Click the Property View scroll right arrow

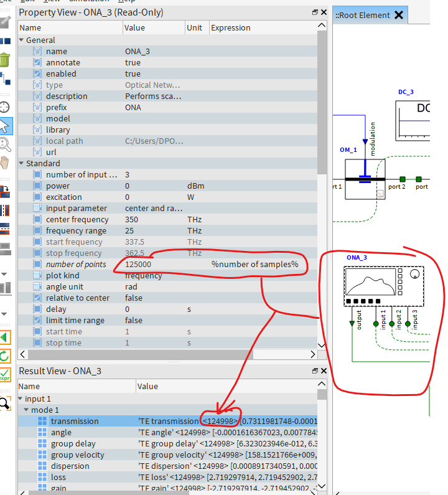coord(312,354)
